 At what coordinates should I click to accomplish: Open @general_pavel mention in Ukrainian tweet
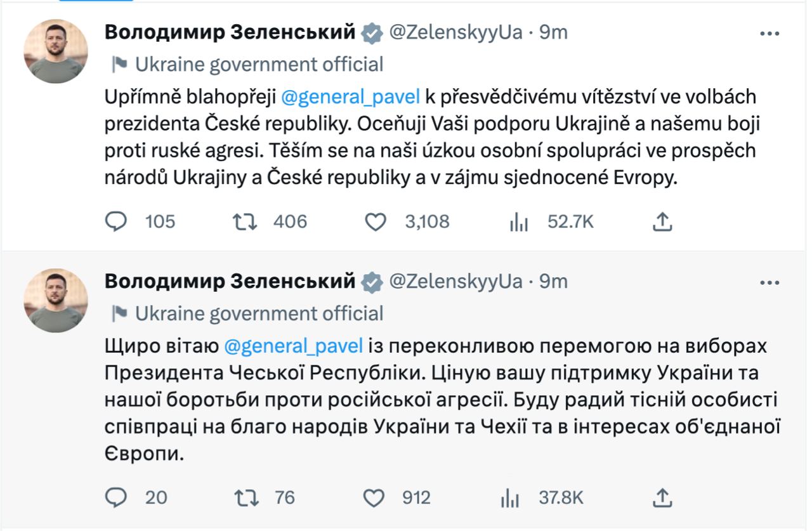click(293, 346)
